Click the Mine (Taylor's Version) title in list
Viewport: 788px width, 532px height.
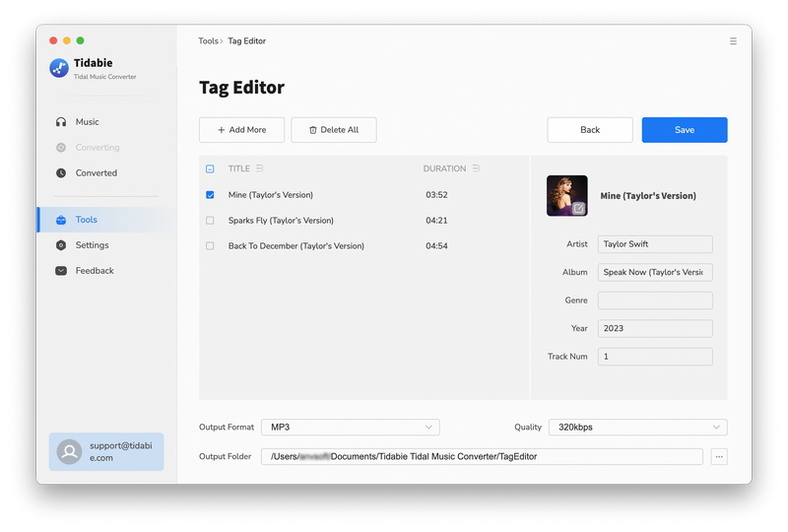270,195
